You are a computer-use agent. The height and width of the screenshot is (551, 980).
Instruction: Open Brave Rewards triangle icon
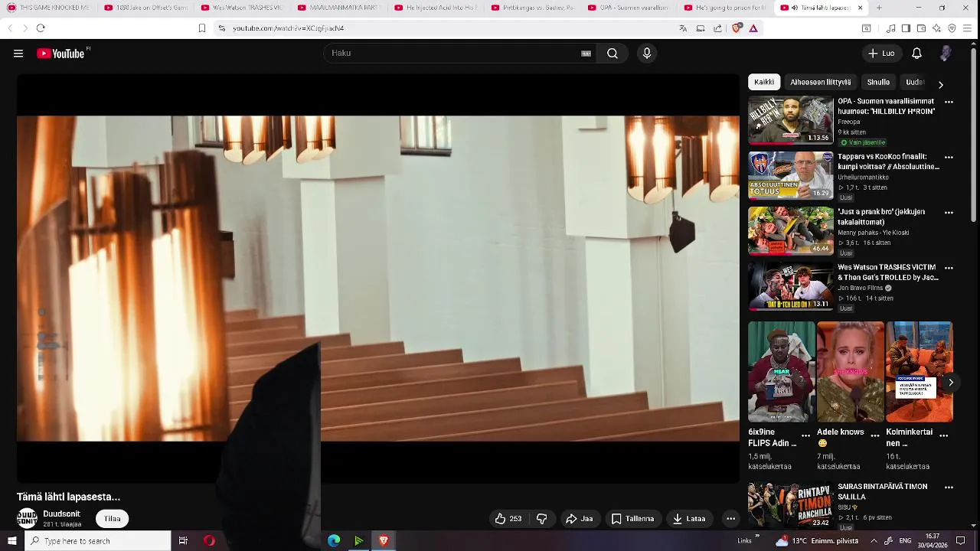(x=753, y=28)
